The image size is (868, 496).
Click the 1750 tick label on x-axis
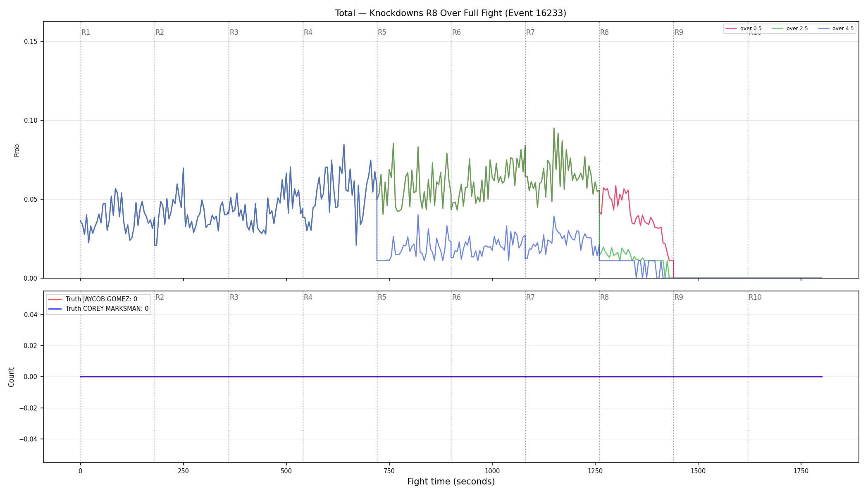coord(801,471)
